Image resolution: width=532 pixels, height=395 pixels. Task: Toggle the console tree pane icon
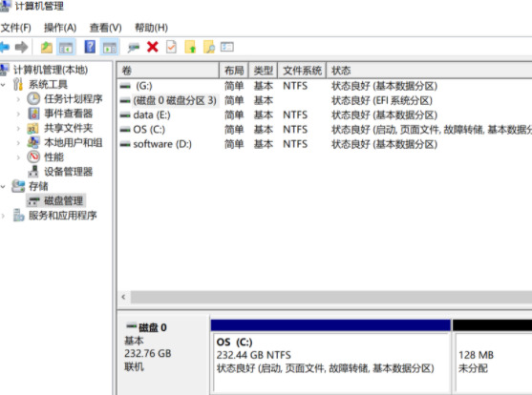click(66, 47)
